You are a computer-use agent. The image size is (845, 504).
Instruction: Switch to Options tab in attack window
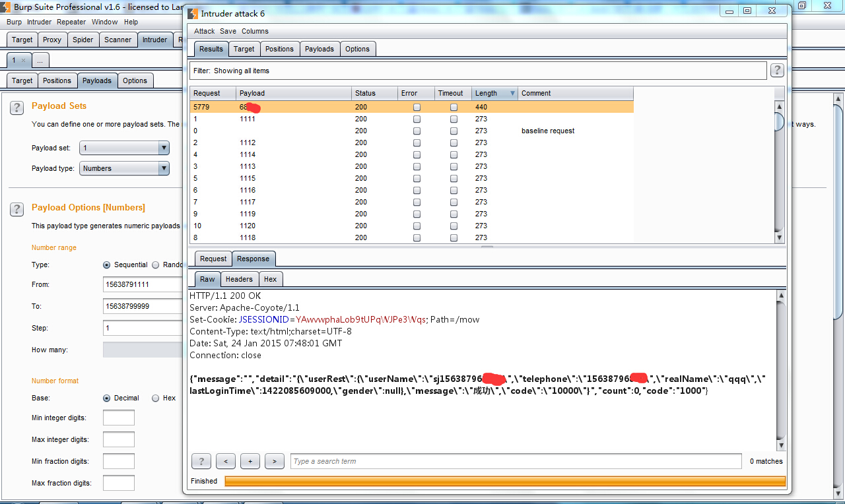click(x=357, y=49)
